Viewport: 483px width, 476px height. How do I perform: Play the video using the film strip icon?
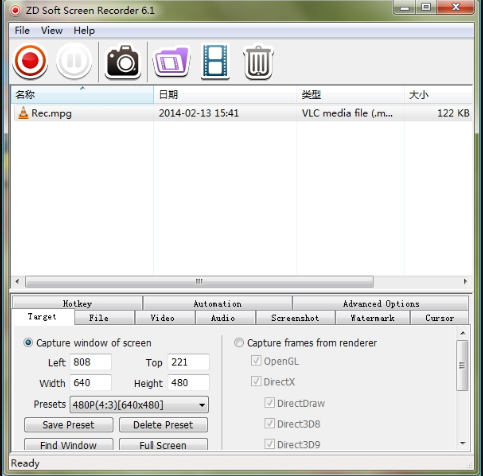[215, 62]
